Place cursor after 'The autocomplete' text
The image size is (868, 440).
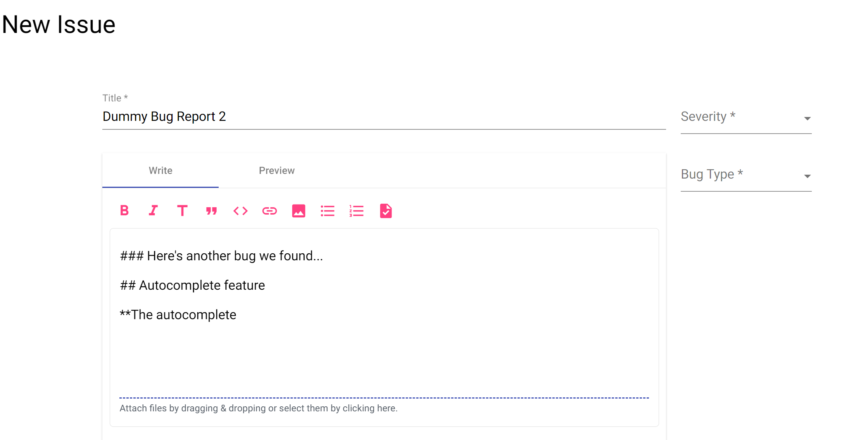coord(237,315)
